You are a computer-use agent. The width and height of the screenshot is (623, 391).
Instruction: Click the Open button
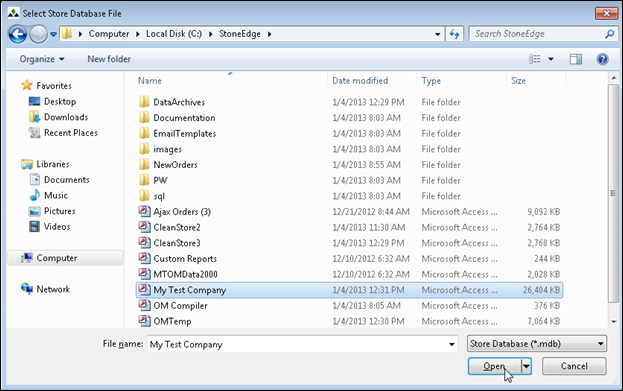pos(494,366)
